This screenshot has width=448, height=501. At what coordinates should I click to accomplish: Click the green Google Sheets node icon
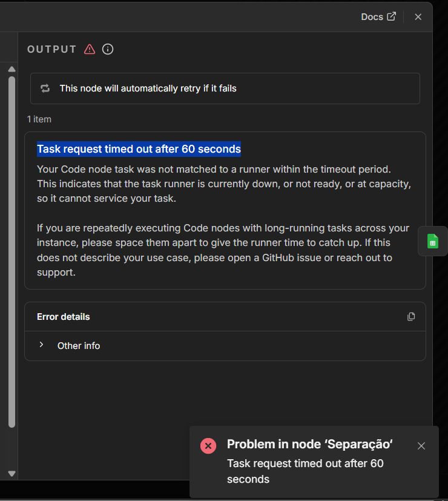coord(432,241)
